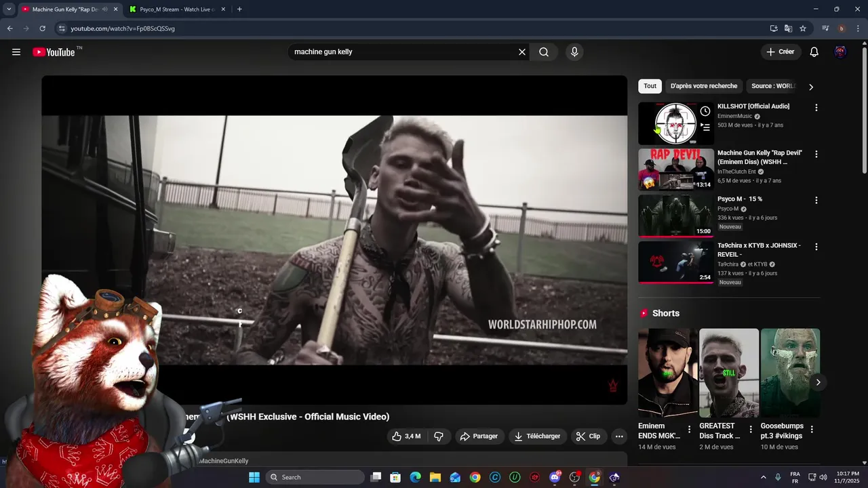Open File Explorer from the taskbar
This screenshot has height=488, width=868.
coord(435,477)
